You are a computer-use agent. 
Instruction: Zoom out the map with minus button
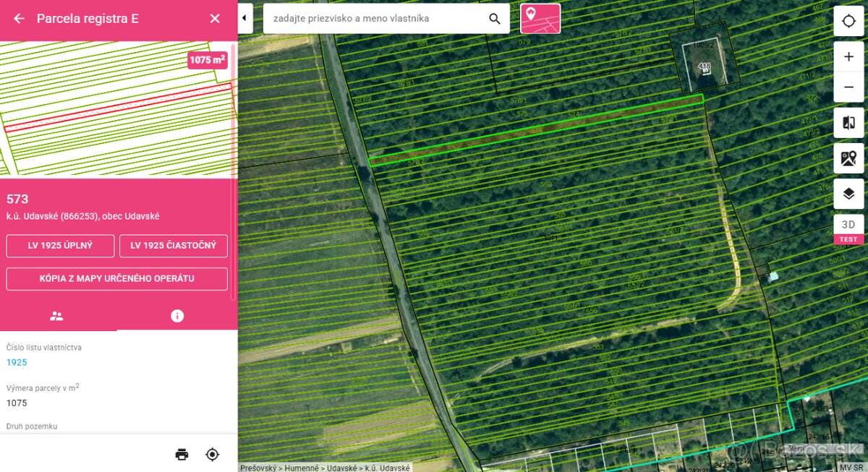coord(848,87)
